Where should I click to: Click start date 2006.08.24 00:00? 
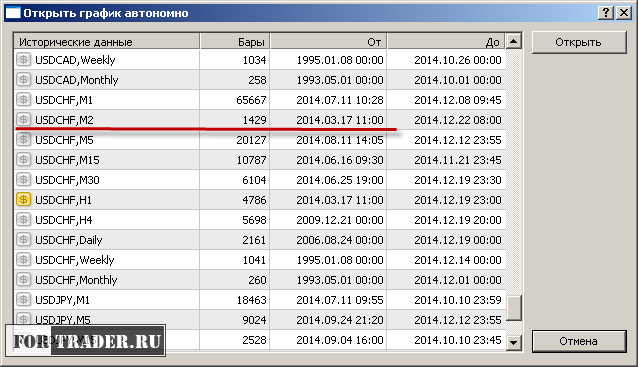[340, 240]
